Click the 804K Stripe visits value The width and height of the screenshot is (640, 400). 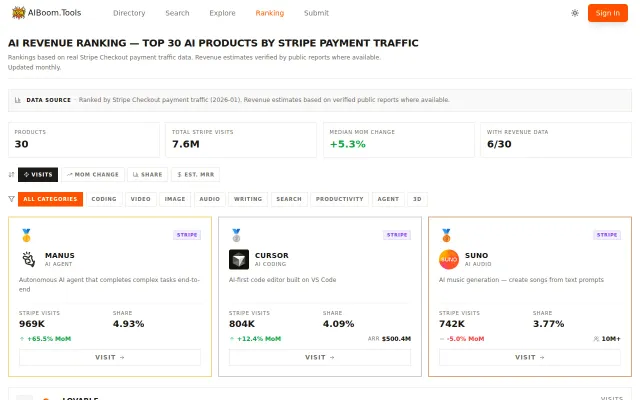pos(242,324)
